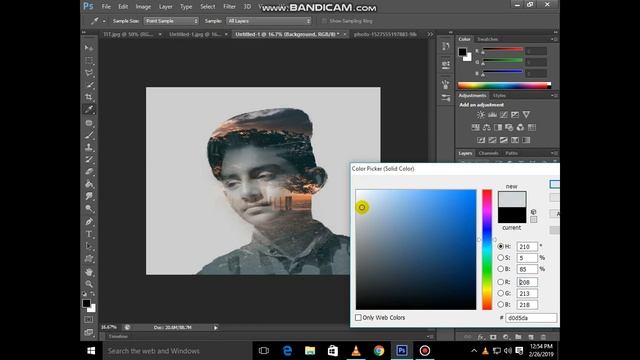Select the Clone Stamp tool

point(89,147)
